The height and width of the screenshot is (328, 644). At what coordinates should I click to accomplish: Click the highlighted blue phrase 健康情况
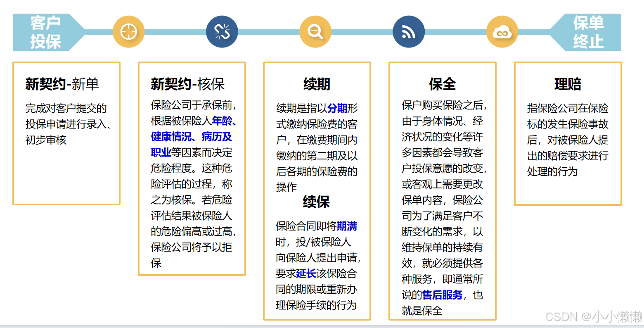[x=171, y=137]
